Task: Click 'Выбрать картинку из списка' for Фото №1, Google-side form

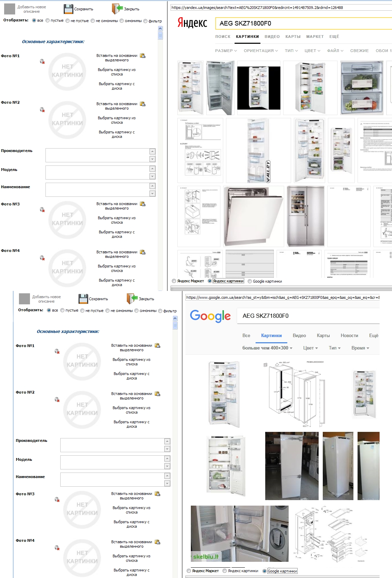Action: coord(132,362)
